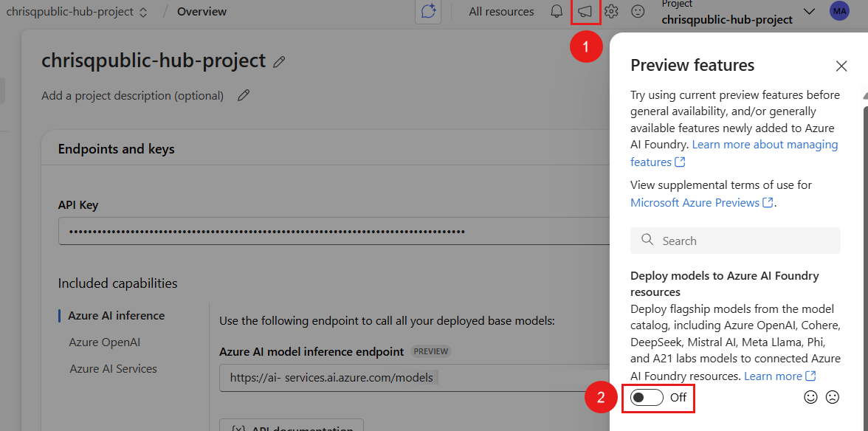Open All resources
The height and width of the screenshot is (431, 868).
pyautogui.click(x=502, y=12)
